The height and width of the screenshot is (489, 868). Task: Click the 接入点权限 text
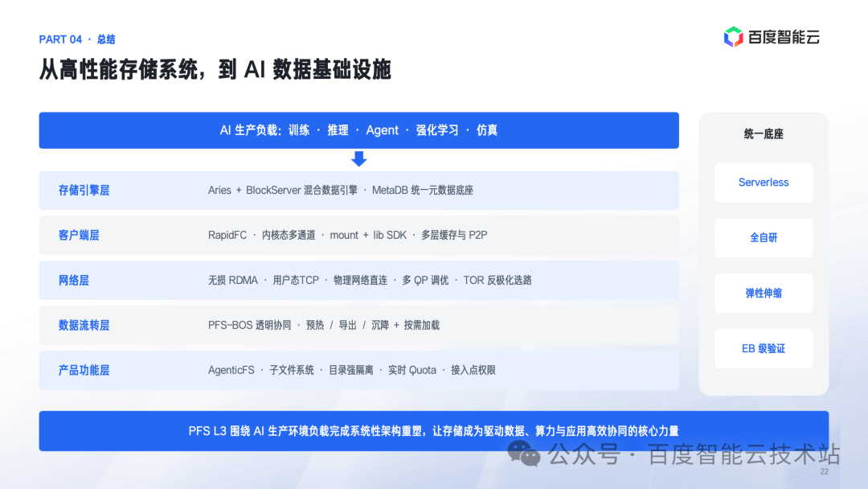[473, 370]
